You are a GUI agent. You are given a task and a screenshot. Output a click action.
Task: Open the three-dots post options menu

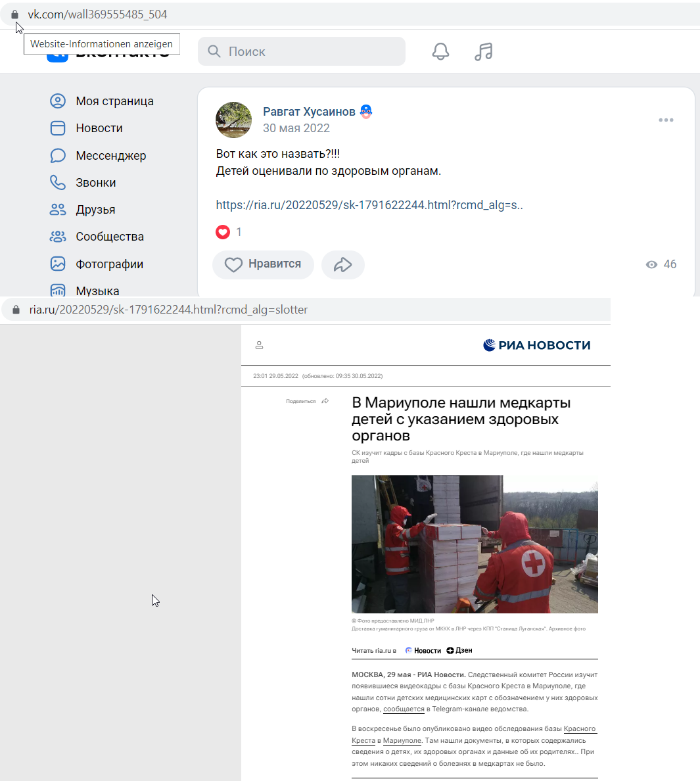click(x=666, y=120)
